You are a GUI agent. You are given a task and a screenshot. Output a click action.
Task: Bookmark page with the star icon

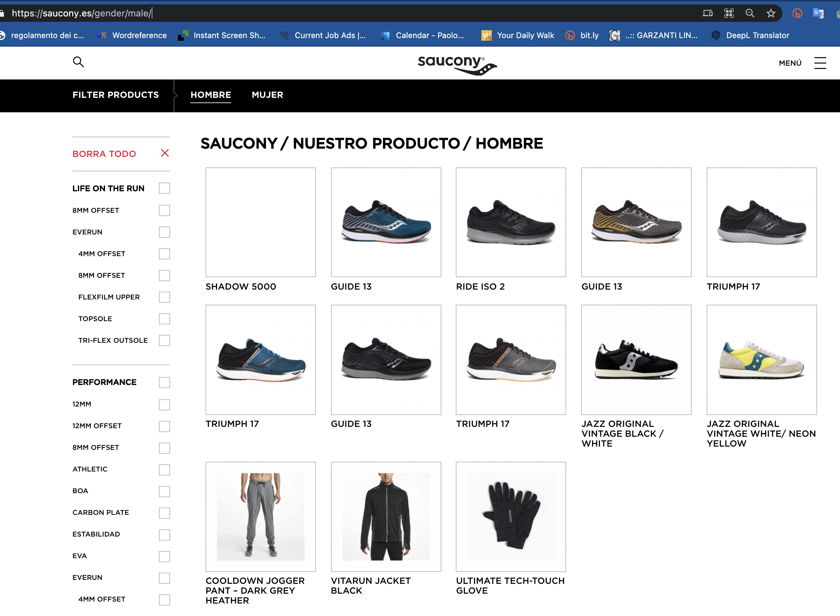point(771,13)
